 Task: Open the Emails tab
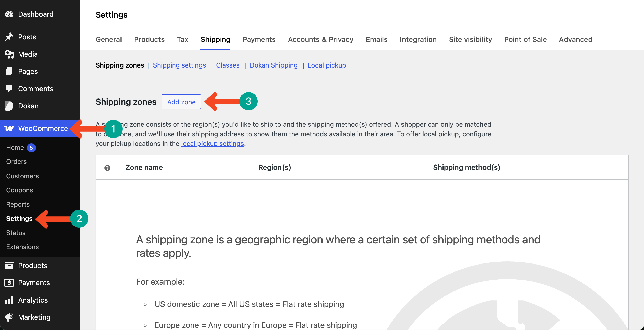(377, 39)
